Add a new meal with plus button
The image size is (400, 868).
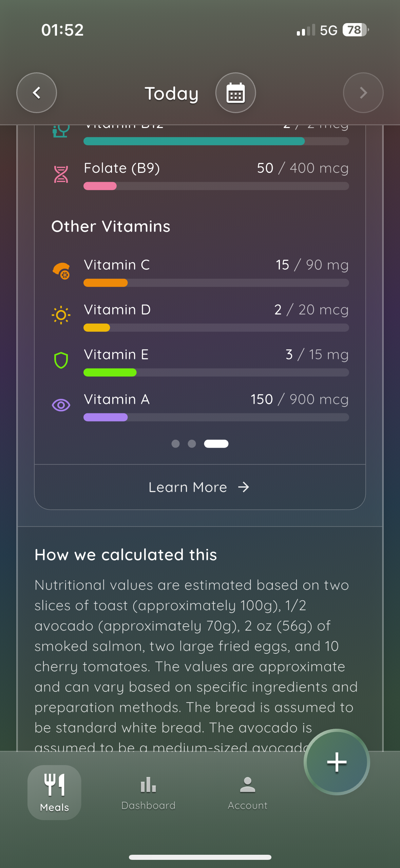(337, 762)
